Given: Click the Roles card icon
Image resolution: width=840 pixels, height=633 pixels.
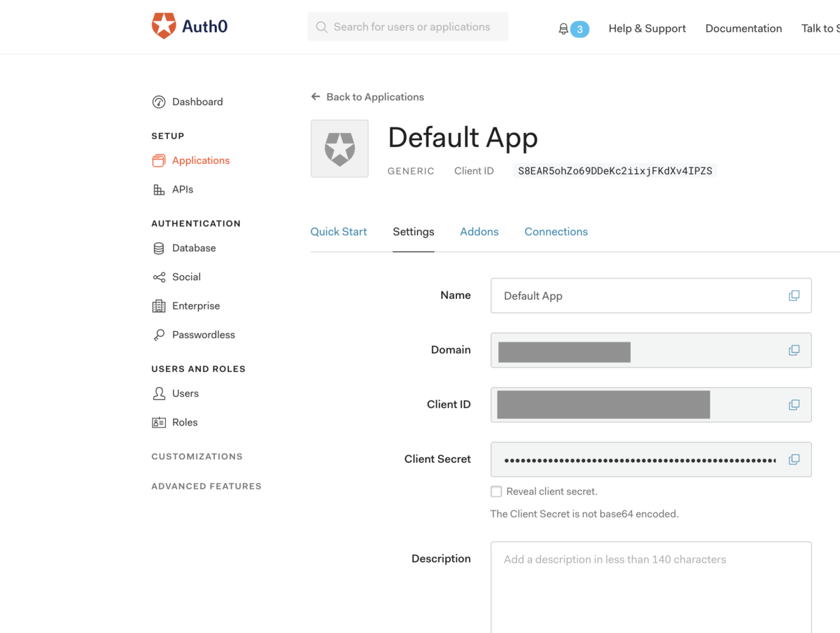Looking at the screenshot, I should tap(159, 422).
